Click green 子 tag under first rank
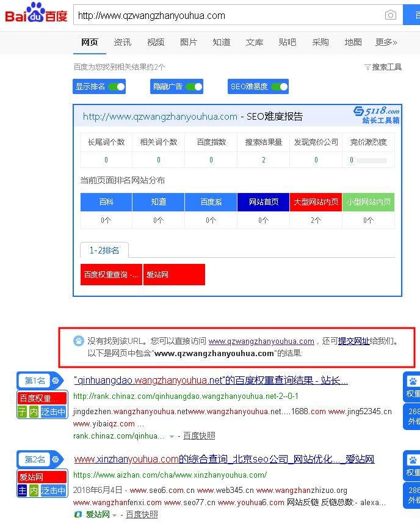Image resolution: width=420 pixels, height=529 pixels. point(22,412)
